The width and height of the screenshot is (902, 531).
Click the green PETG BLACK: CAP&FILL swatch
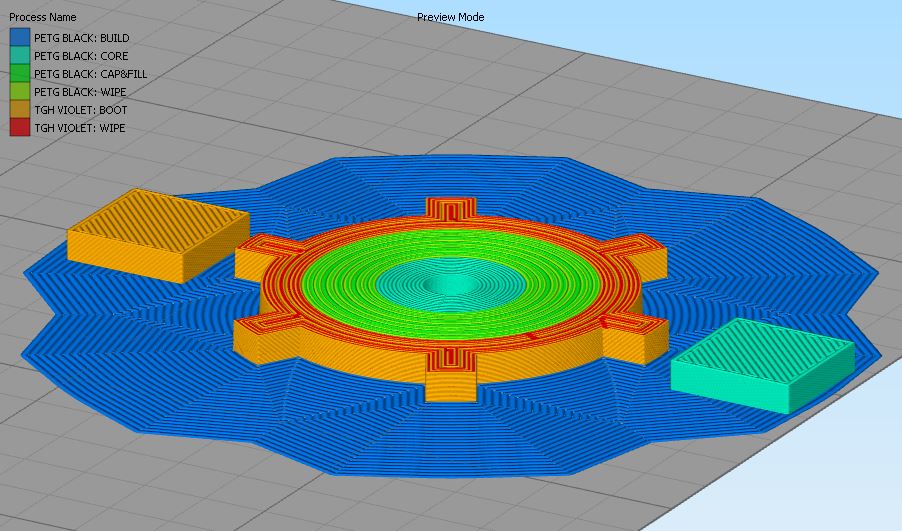[20, 74]
